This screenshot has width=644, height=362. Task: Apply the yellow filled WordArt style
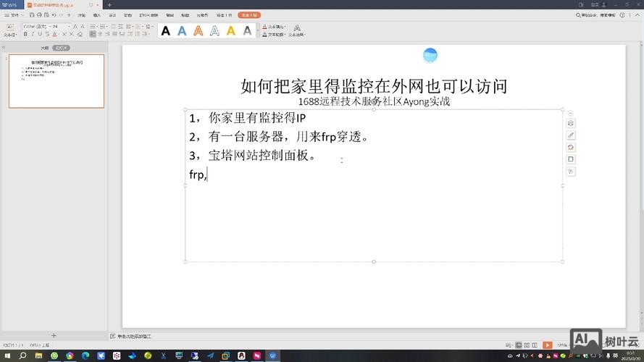coord(231,31)
